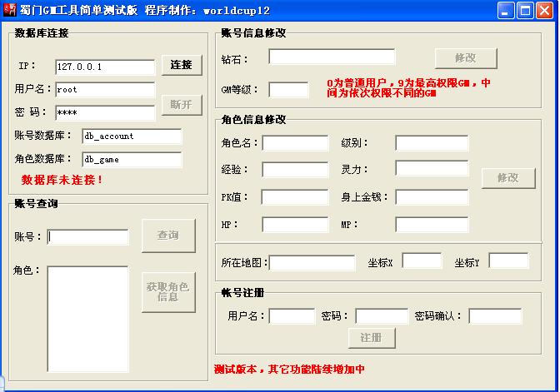Viewport: 560px width, 392px height.
Task: Focus the 密码 password field
Action: (x=105, y=112)
